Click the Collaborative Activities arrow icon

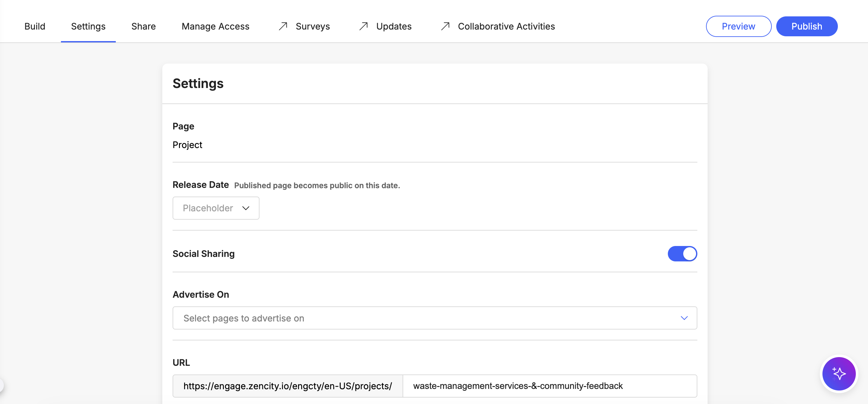click(445, 26)
